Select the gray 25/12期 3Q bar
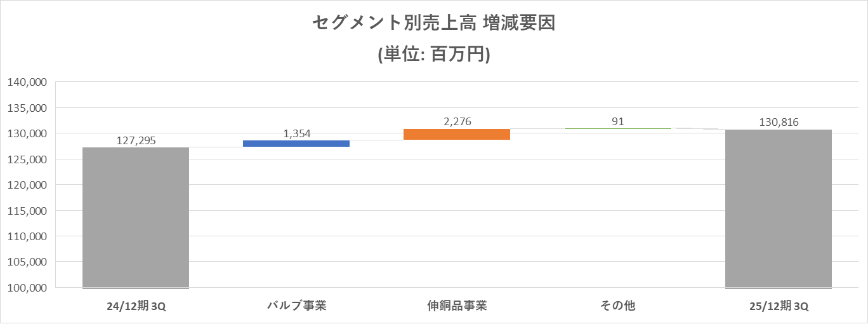Image resolution: width=868 pixels, height=324 pixels. pos(778,208)
